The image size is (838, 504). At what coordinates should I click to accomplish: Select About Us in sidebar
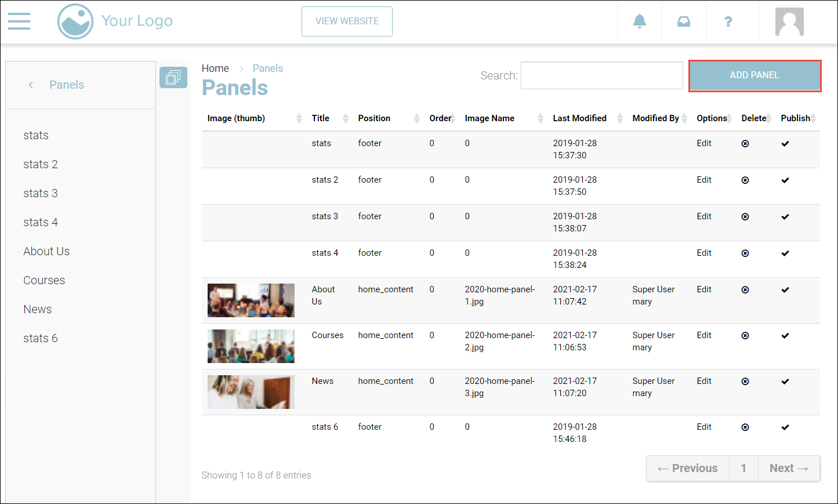pyautogui.click(x=46, y=251)
